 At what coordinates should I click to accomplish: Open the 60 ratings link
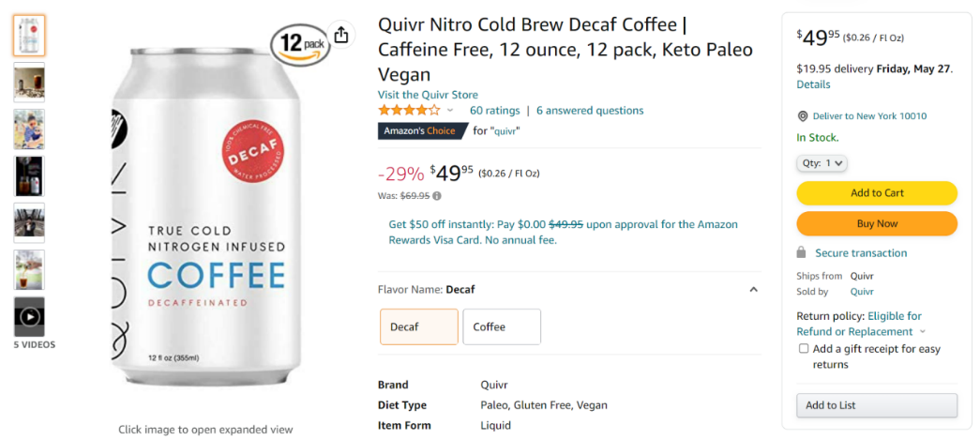[495, 111]
